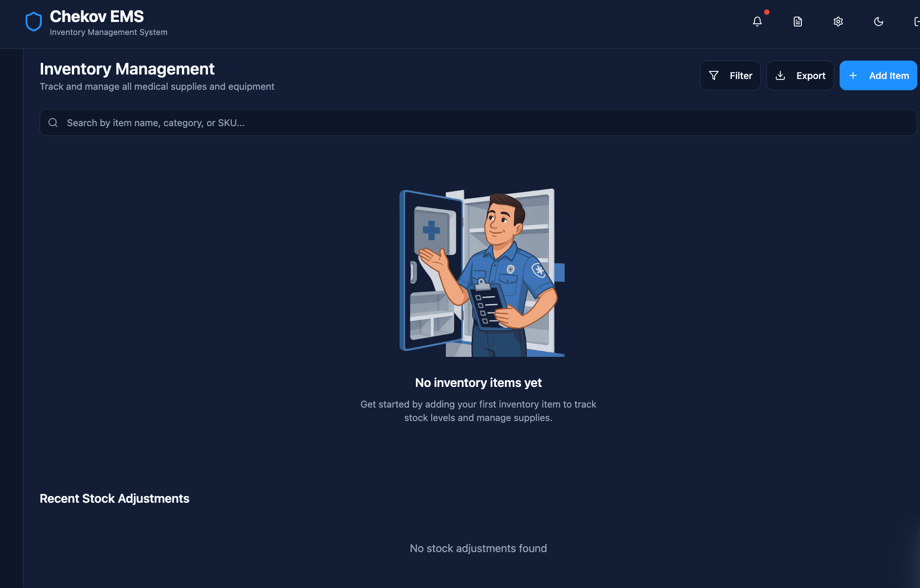Log out using the sign-out icon
The width and height of the screenshot is (920, 588).
(x=917, y=22)
